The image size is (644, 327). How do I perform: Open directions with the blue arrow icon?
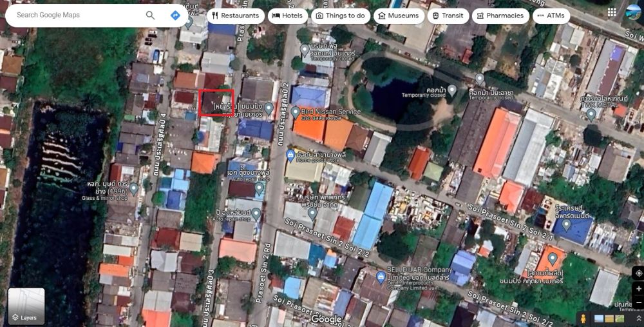point(175,15)
